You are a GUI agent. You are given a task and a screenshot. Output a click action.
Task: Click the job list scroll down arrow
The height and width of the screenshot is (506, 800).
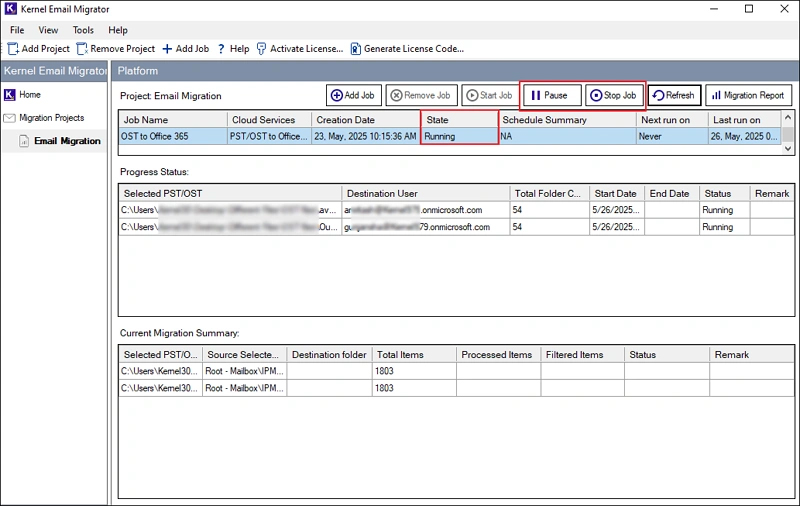click(788, 148)
